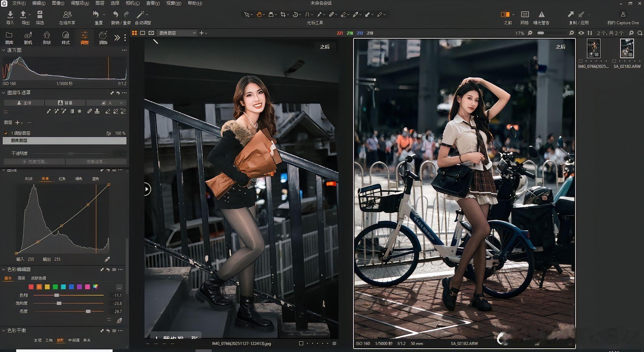Collapse the 色彩编辑器 color editor panel
The image size is (644, 352).
click(x=4, y=269)
